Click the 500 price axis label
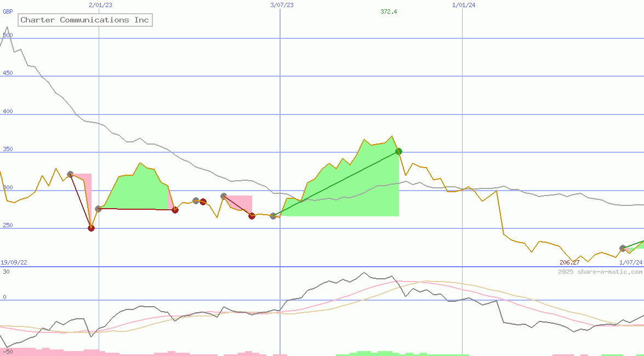The image size is (644, 356). (8, 35)
